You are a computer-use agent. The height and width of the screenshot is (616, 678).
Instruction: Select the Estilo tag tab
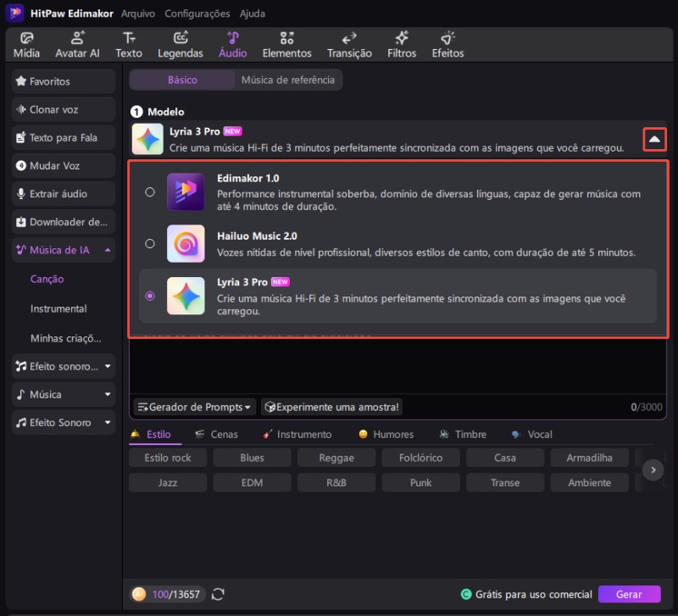pos(154,435)
